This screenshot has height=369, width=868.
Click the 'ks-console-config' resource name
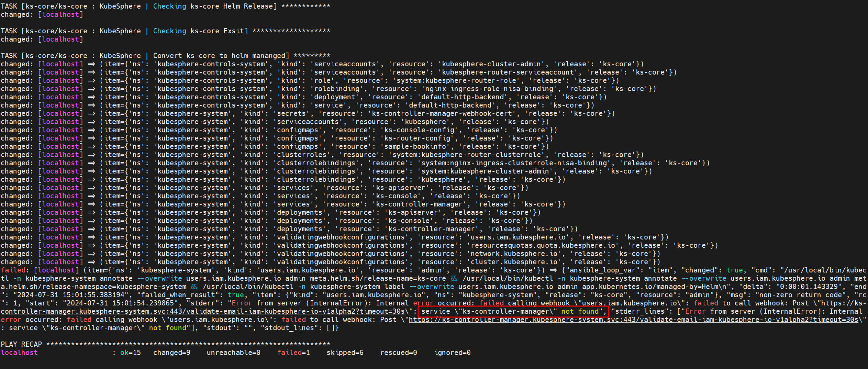click(x=419, y=130)
